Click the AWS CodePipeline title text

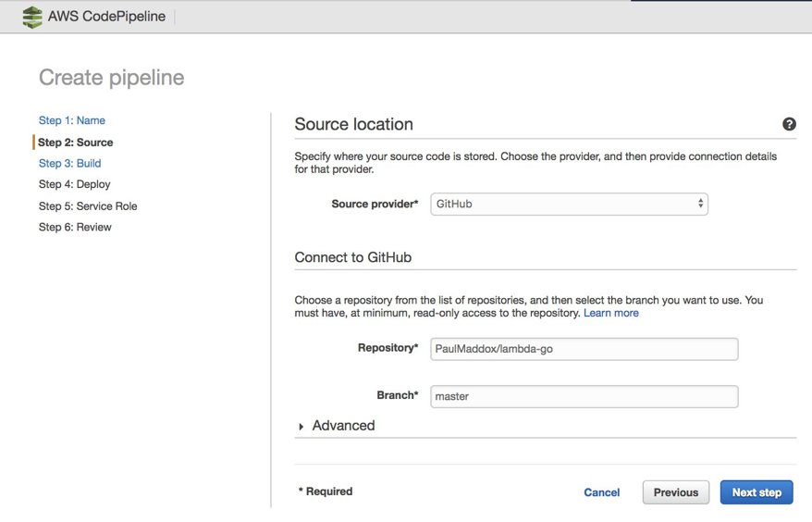[x=107, y=17]
